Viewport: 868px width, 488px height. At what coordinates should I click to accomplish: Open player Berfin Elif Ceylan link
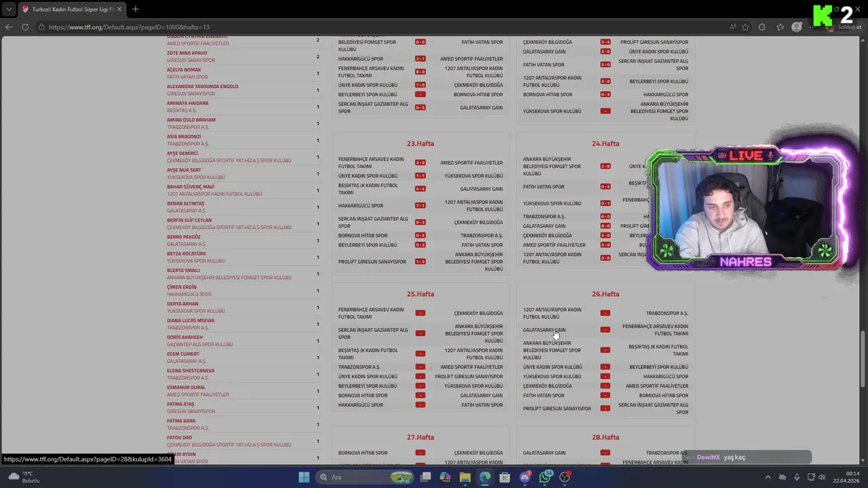tap(189, 220)
